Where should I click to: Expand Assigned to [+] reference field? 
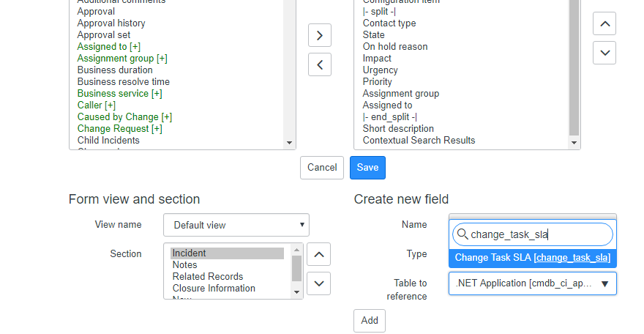[x=109, y=47]
